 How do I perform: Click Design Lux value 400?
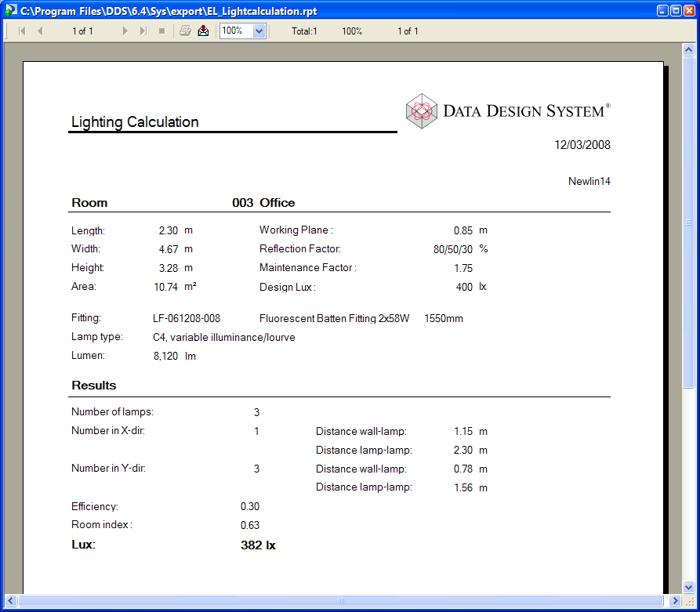[464, 287]
